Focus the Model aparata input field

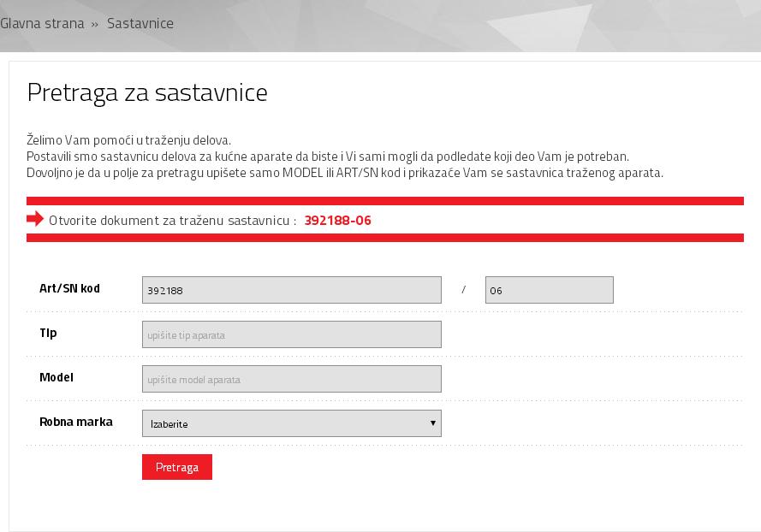(291, 379)
